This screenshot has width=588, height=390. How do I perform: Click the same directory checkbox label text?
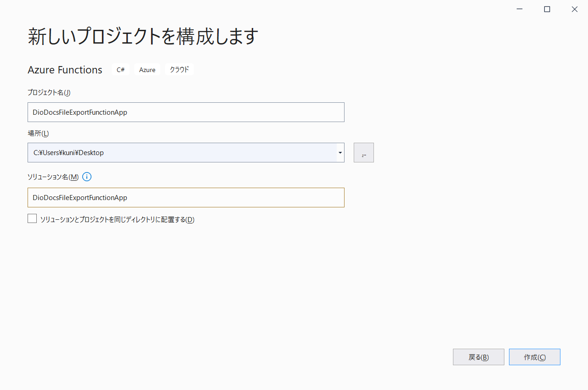coord(118,219)
